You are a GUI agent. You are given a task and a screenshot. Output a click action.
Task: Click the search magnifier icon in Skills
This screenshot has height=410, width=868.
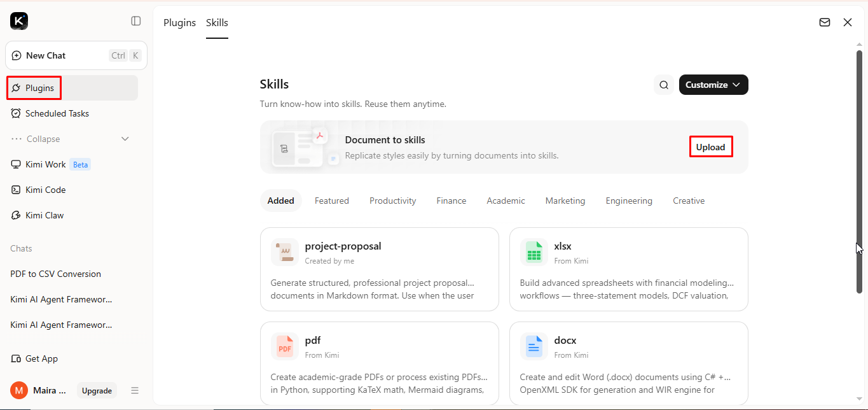pyautogui.click(x=664, y=85)
